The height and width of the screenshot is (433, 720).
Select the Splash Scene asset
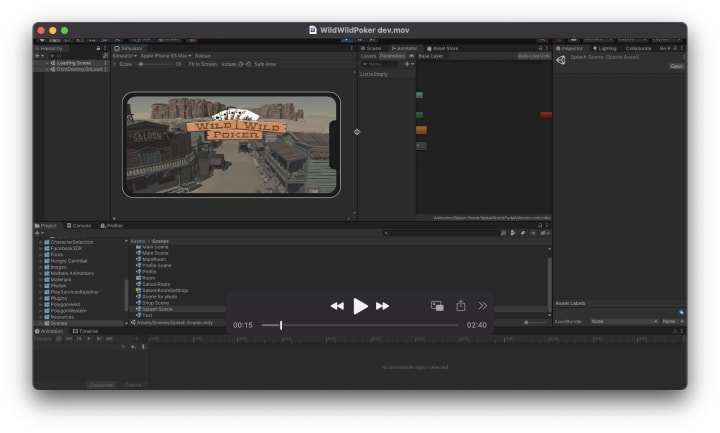(x=157, y=309)
